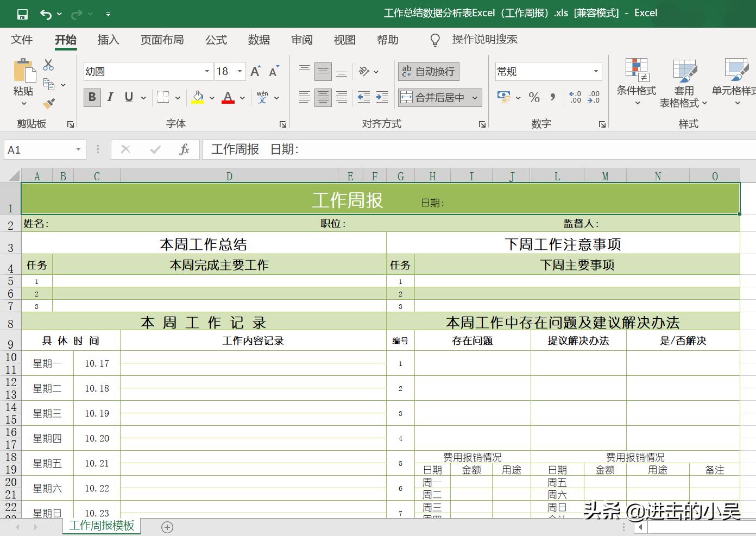Viewport: 756px width, 536px height.
Task: Expand the 粘贴 paste options arrow
Action: pyautogui.click(x=23, y=104)
